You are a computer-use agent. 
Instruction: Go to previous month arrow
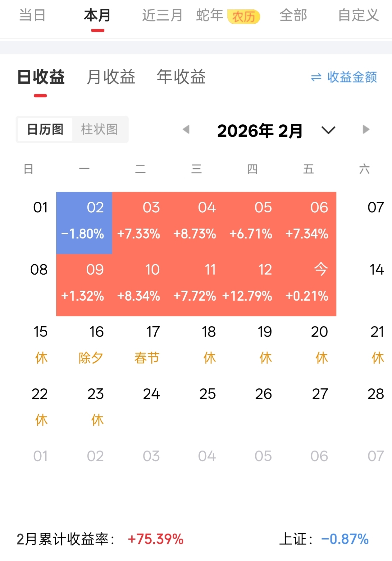(x=186, y=129)
